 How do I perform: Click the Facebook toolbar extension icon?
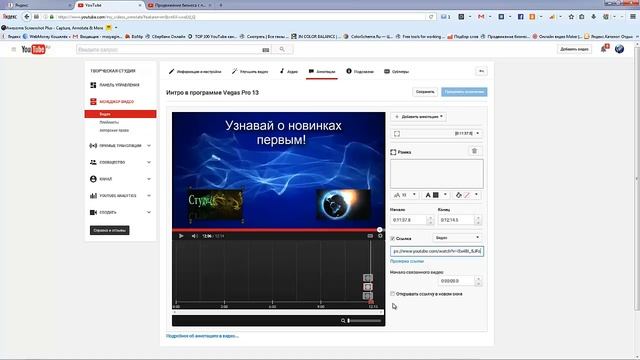(520, 17)
